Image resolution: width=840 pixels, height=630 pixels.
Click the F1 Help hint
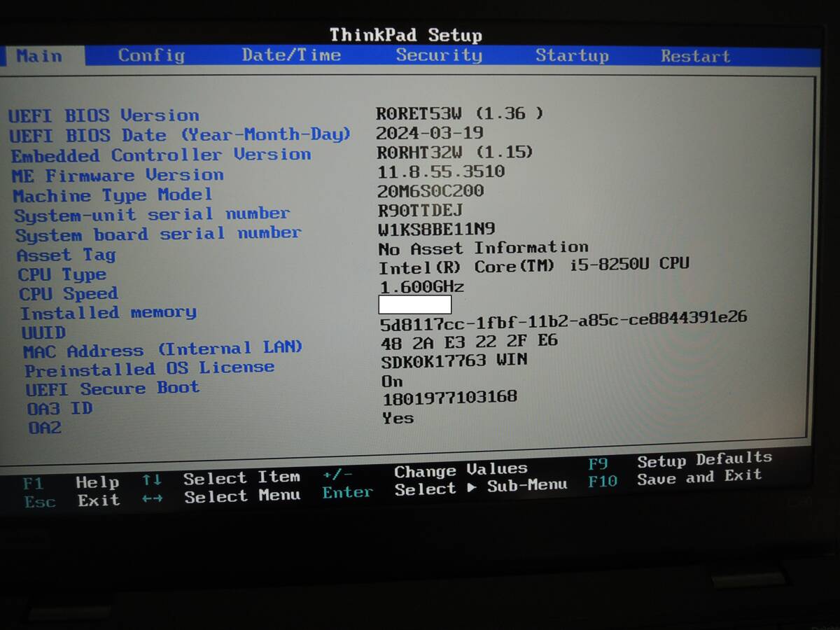click(x=73, y=482)
